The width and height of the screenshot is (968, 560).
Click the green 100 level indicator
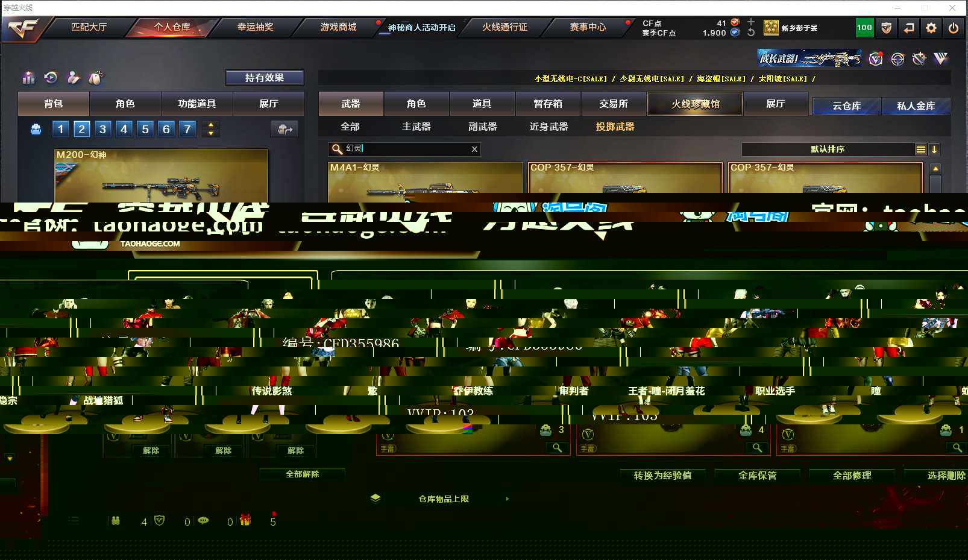tap(864, 28)
